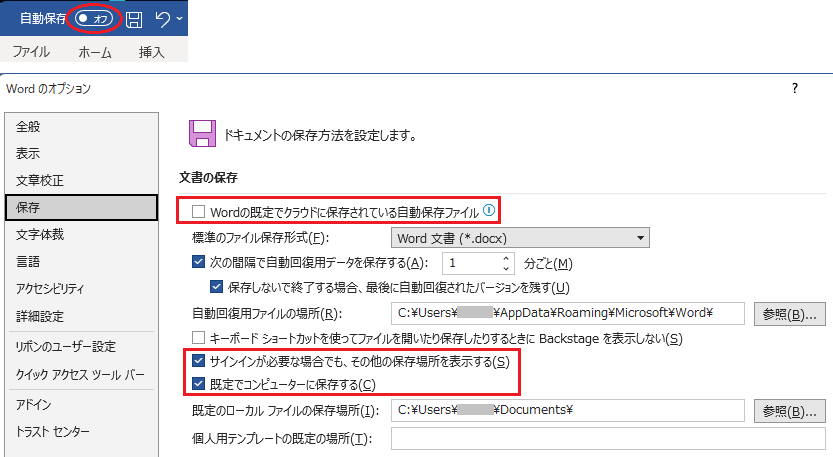
Task: Click 個人用テンプレートの既定の場所 field
Action: 608,438
